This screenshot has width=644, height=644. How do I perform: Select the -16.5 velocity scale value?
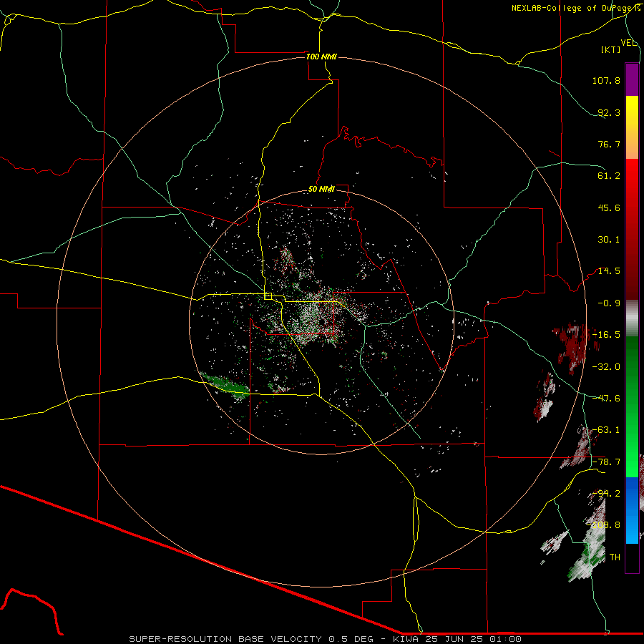[x=606, y=335]
